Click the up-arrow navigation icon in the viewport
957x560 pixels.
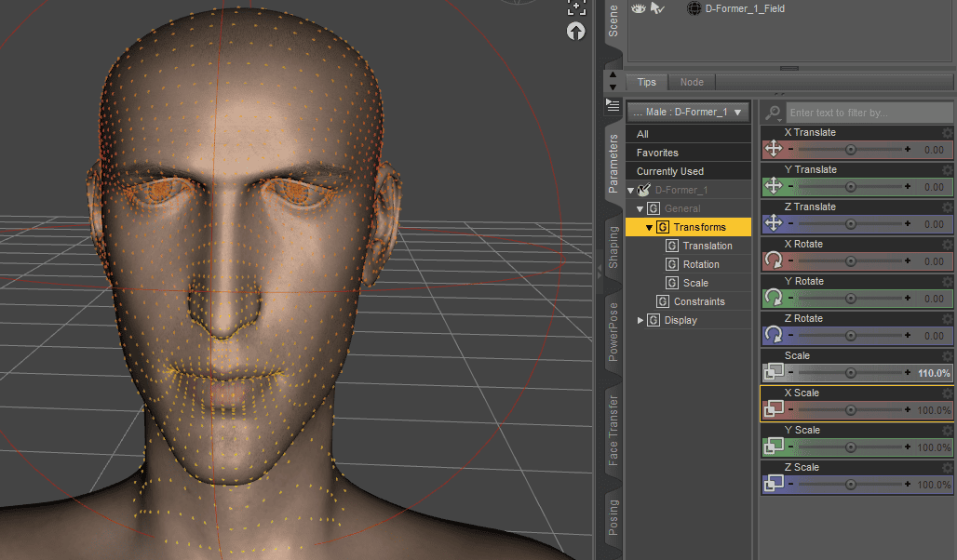575,31
